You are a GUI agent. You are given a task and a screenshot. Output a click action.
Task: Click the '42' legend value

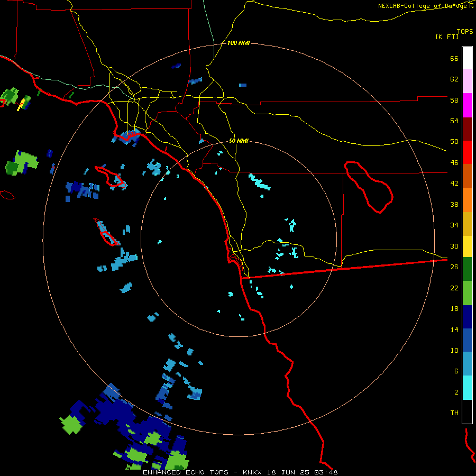pyautogui.click(x=454, y=184)
